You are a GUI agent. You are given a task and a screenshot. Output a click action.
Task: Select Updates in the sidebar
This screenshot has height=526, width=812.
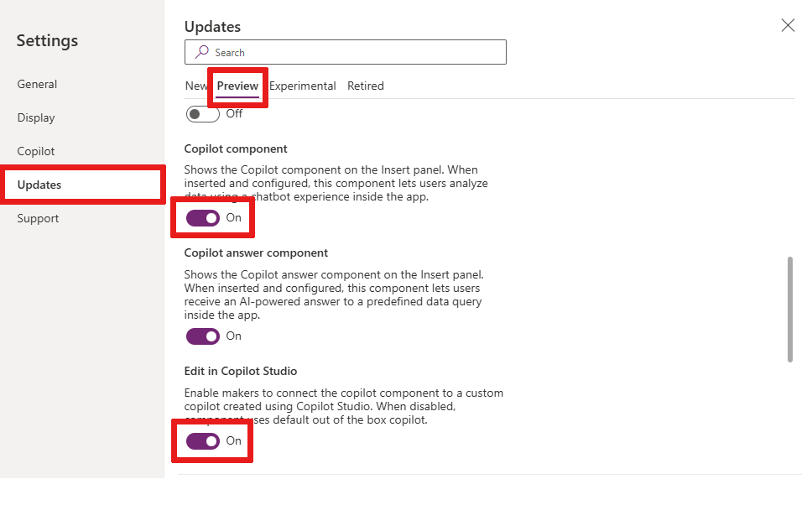[39, 185]
